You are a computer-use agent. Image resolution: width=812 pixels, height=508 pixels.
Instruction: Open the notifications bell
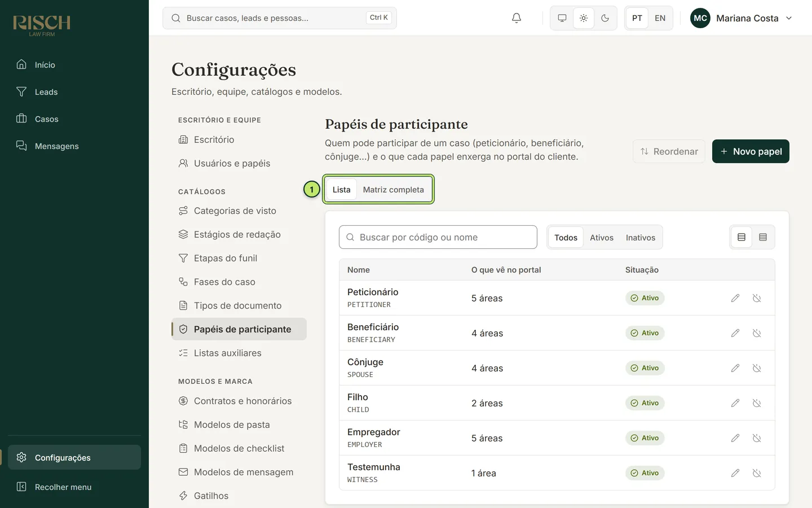click(517, 18)
